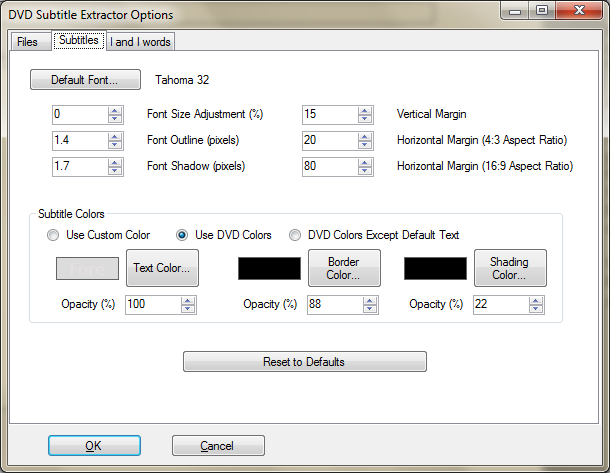Decrease Vertical Margin with down arrow

coord(365,119)
